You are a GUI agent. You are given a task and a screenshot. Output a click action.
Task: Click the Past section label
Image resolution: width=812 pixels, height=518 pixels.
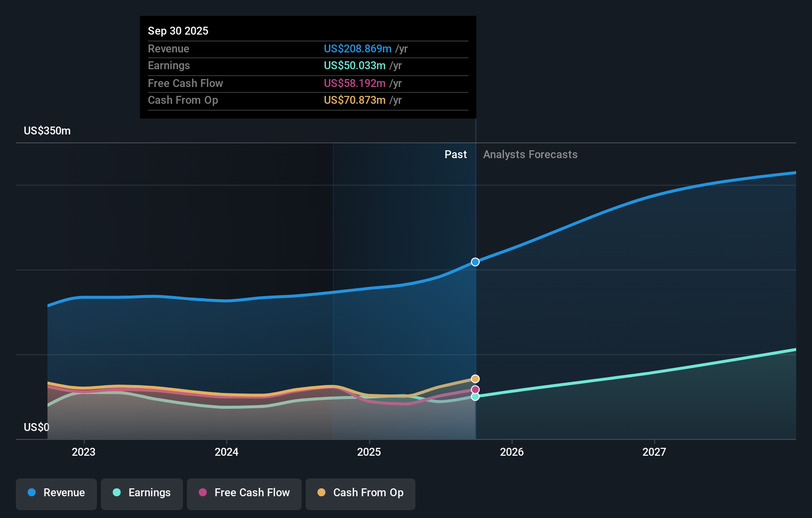coord(455,154)
